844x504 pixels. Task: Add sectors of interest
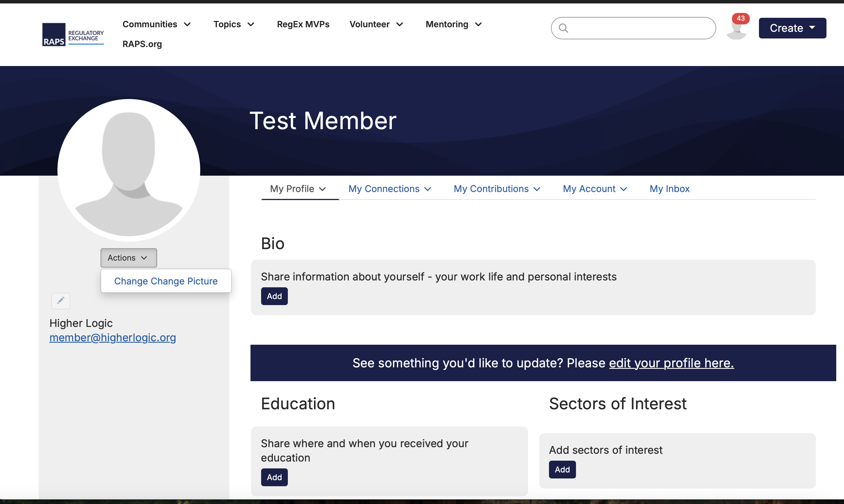pos(562,469)
